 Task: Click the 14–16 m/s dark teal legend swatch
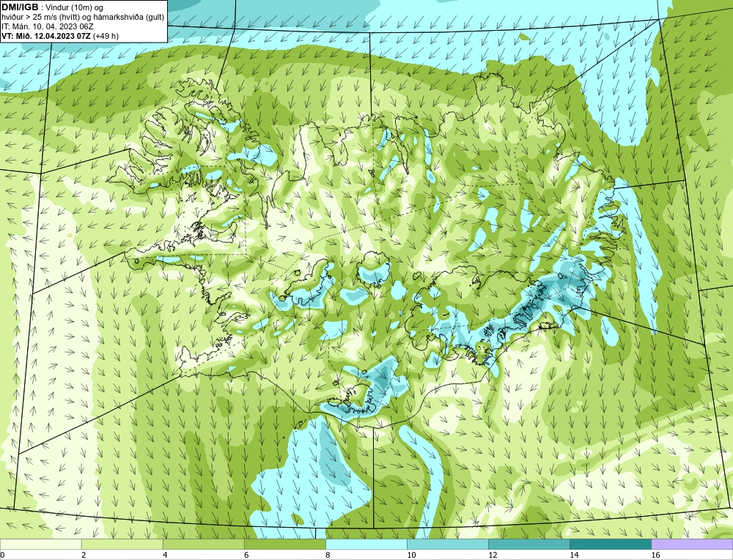[610, 544]
